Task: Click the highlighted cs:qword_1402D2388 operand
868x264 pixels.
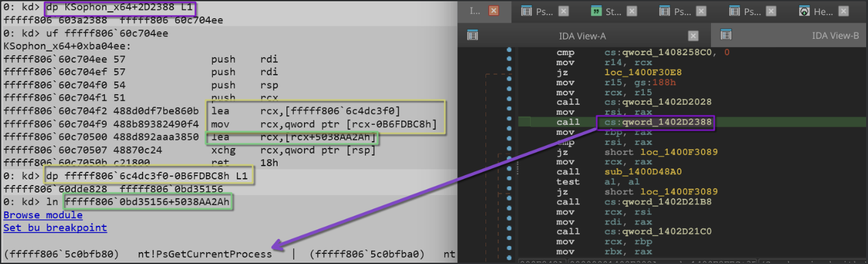Action: (x=655, y=122)
